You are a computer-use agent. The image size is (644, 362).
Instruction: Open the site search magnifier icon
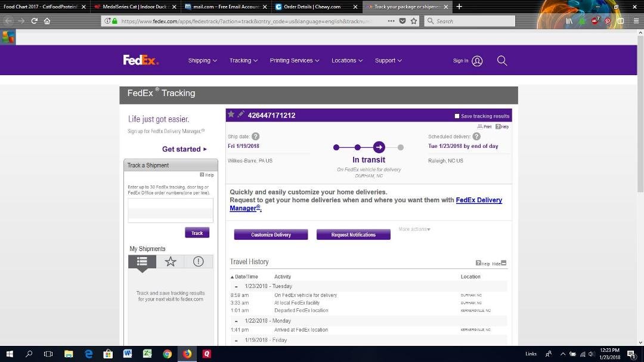502,61
